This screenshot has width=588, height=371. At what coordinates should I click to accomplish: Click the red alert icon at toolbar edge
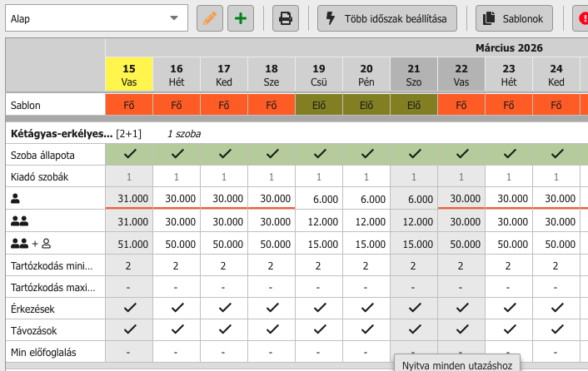(x=581, y=17)
